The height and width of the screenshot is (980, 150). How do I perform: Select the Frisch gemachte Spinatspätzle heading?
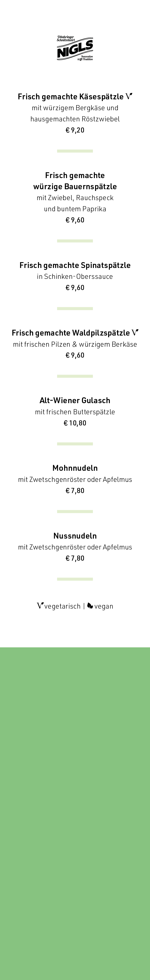(x=75, y=265)
